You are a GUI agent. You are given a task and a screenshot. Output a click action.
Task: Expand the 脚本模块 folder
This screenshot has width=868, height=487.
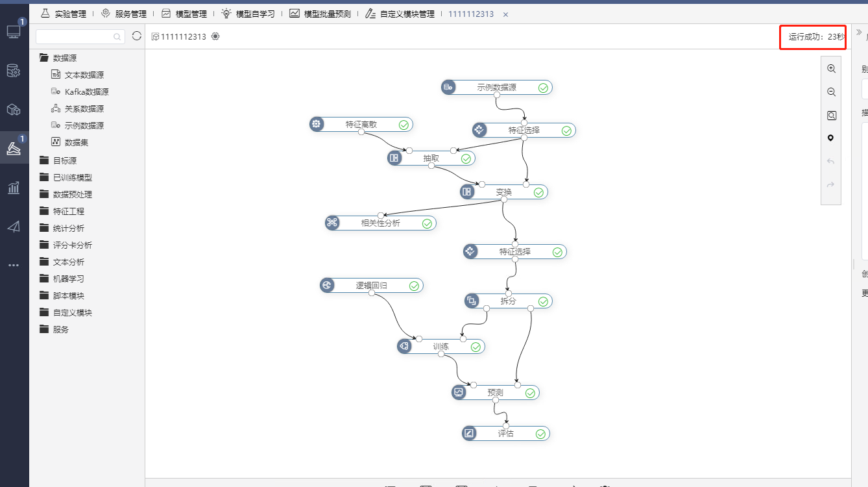click(x=62, y=295)
